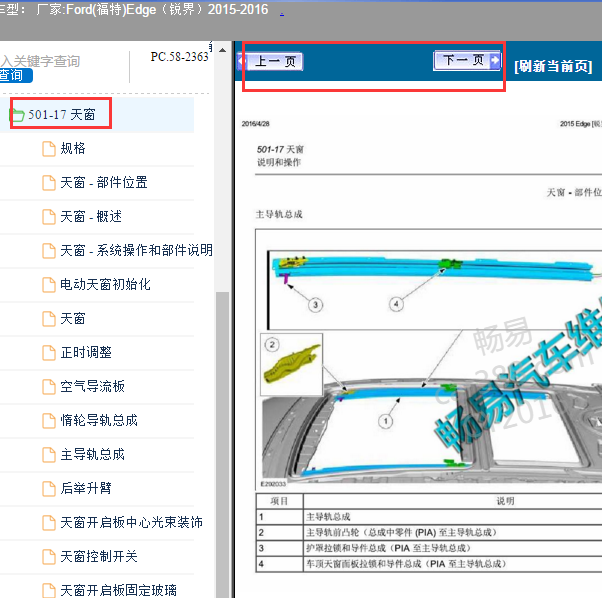Open 主导轨总成 document
Viewport: 602px width, 598px height.
click(x=93, y=454)
